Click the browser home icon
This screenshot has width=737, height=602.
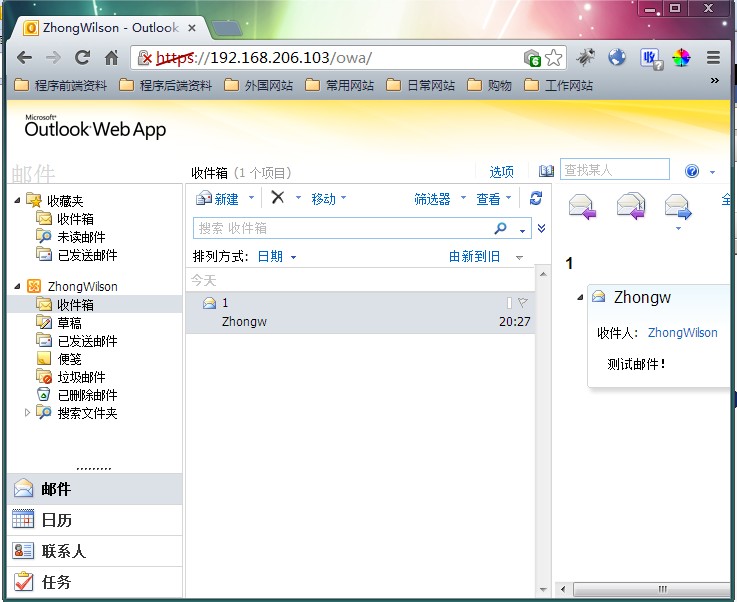coord(111,57)
